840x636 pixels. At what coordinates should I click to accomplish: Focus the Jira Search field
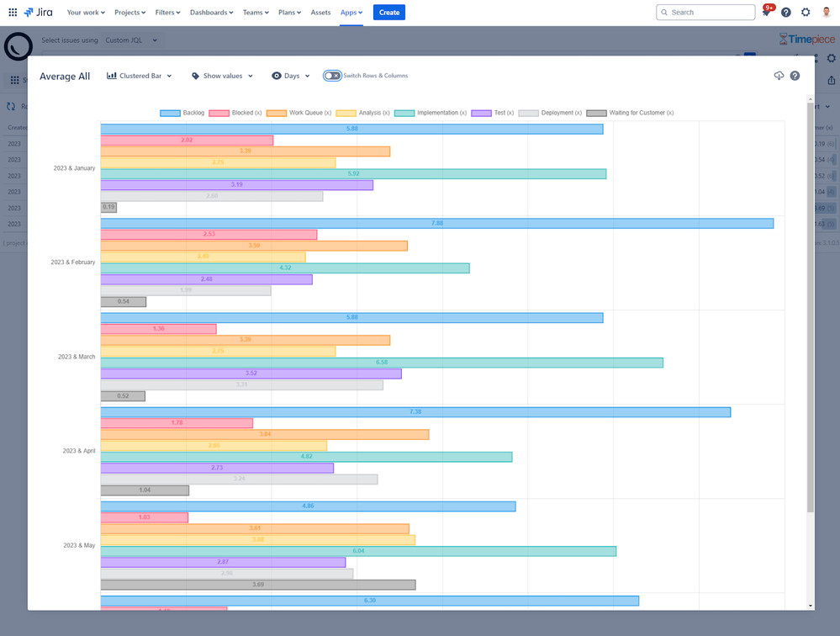pos(705,13)
